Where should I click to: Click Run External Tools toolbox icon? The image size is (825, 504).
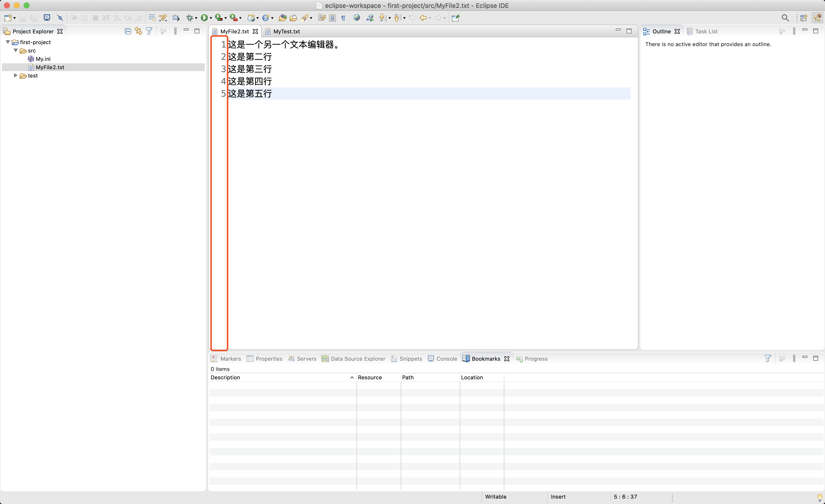234,18
